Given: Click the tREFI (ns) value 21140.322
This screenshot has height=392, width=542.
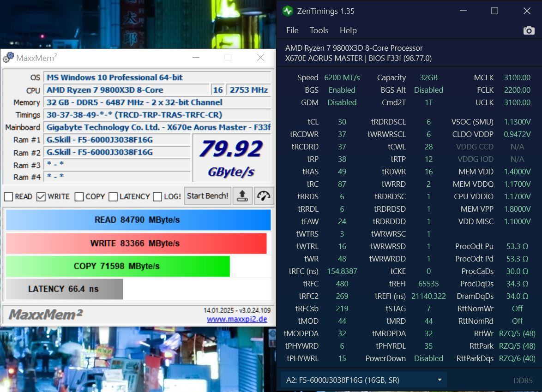Looking at the screenshot, I should coord(428,296).
